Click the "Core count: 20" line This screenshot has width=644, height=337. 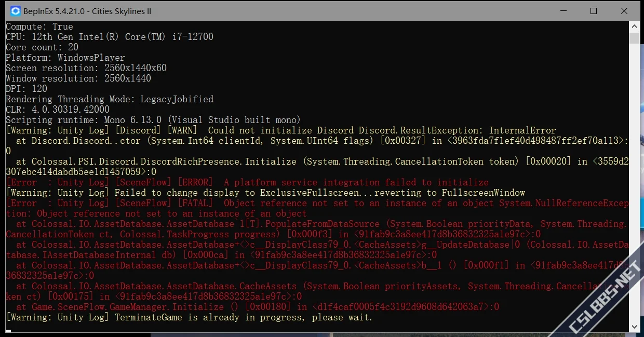(x=42, y=47)
